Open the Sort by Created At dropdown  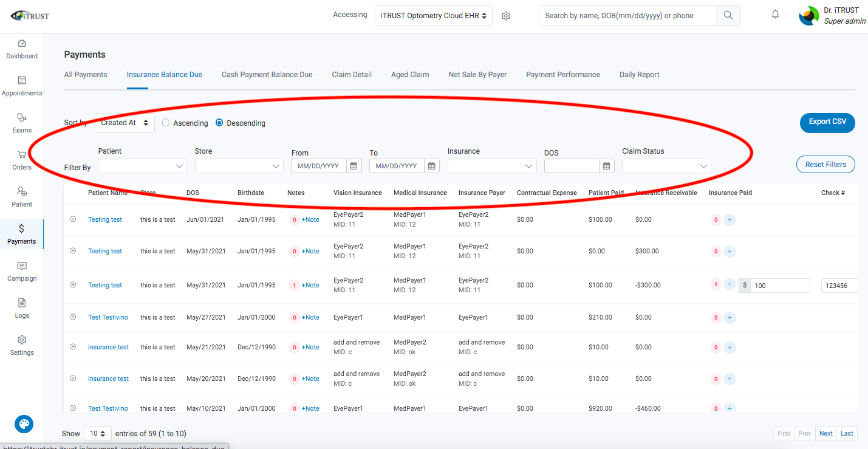(124, 122)
